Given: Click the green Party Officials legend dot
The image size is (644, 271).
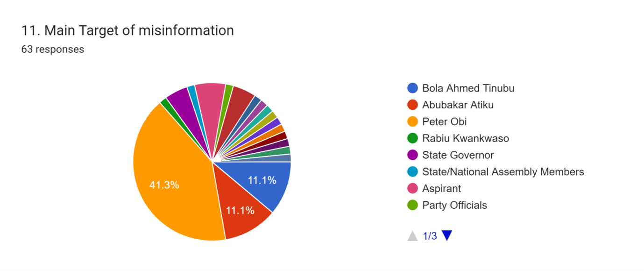Looking at the screenshot, I should [412, 206].
